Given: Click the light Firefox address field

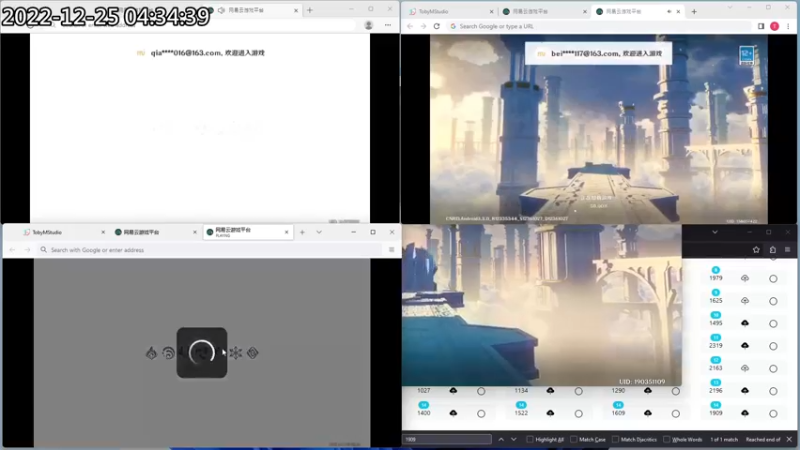Looking at the screenshot, I should pos(209,249).
